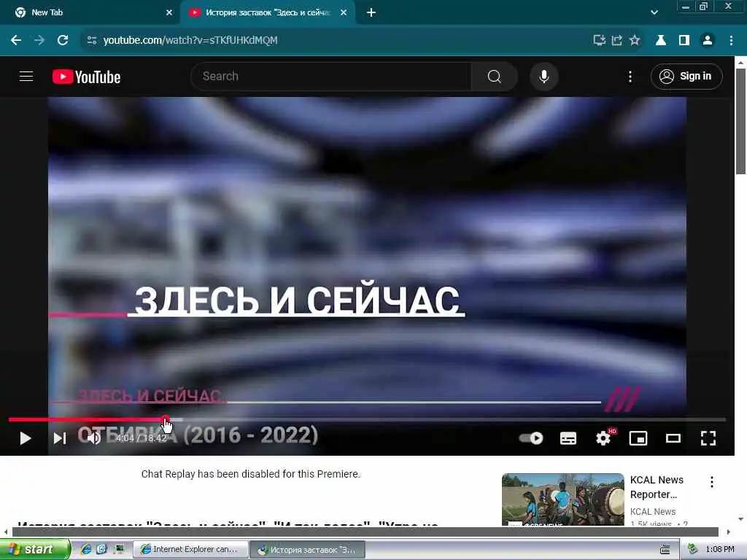Seek on the red video progress bar
Image resolution: width=747 pixels, height=560 pixels.
(x=87, y=419)
